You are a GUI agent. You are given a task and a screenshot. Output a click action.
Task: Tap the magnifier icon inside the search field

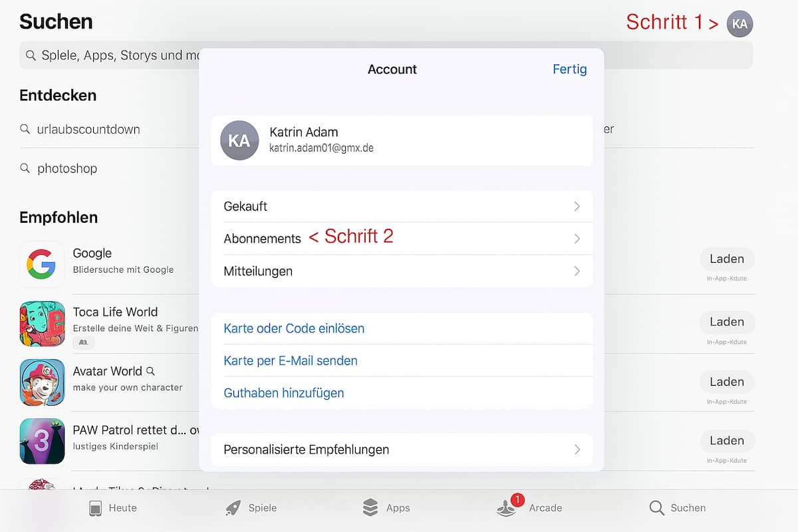31,55
